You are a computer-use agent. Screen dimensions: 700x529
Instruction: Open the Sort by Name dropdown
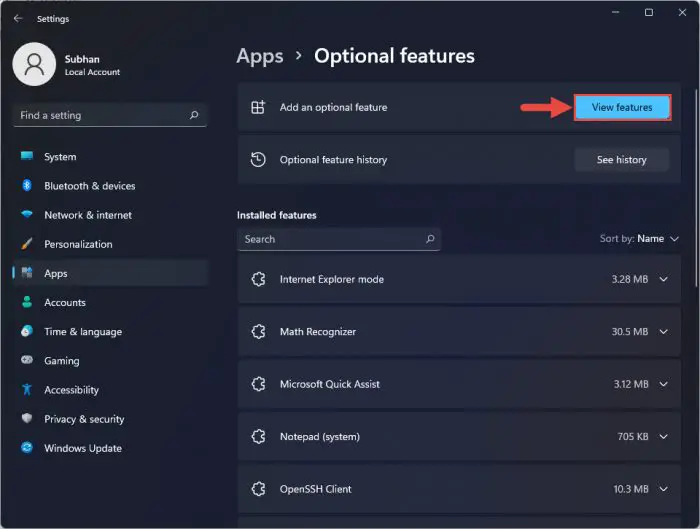click(x=639, y=239)
